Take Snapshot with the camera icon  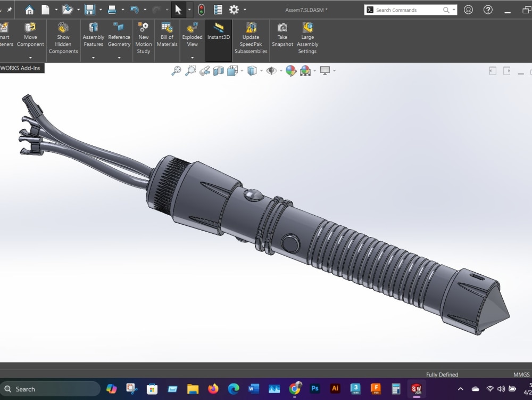click(282, 35)
